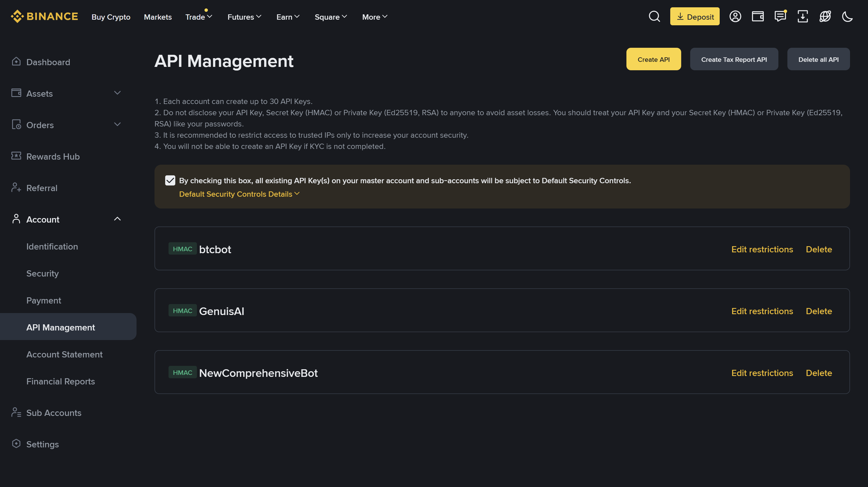Click Create Tax Report API
The image size is (868, 487).
[734, 59]
